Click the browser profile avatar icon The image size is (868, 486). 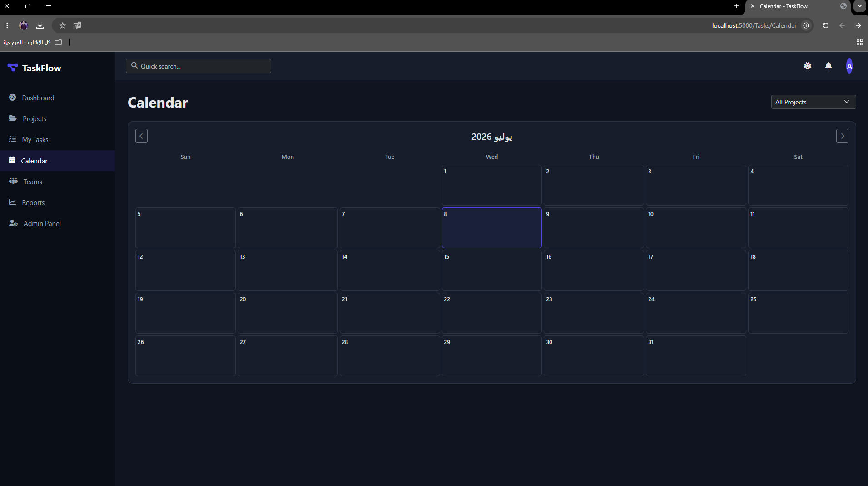click(24, 25)
